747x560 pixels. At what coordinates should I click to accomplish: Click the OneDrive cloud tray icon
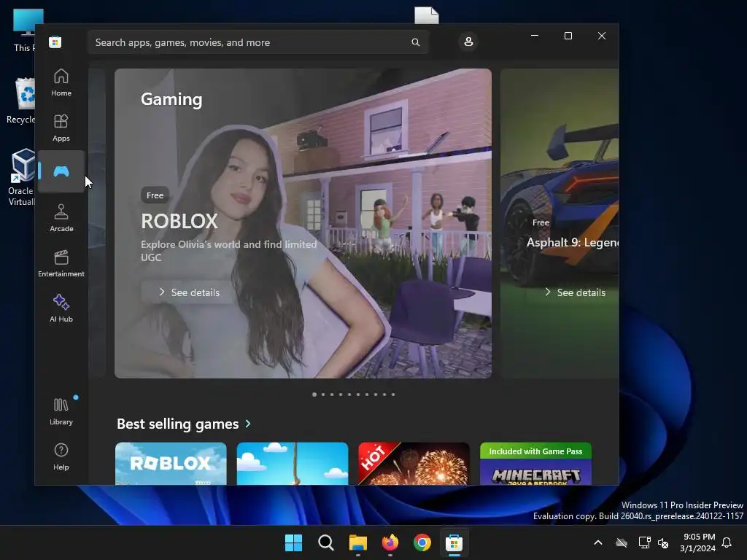[622, 542]
